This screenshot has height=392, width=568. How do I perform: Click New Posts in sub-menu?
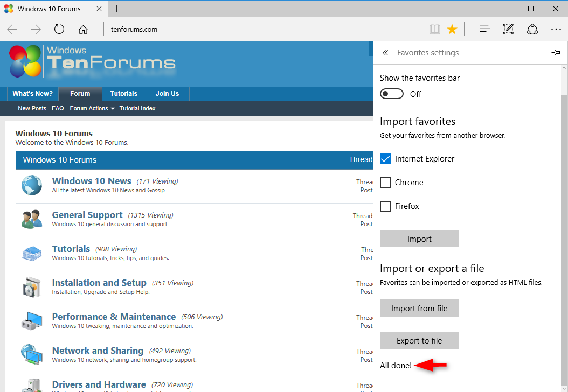click(x=32, y=108)
